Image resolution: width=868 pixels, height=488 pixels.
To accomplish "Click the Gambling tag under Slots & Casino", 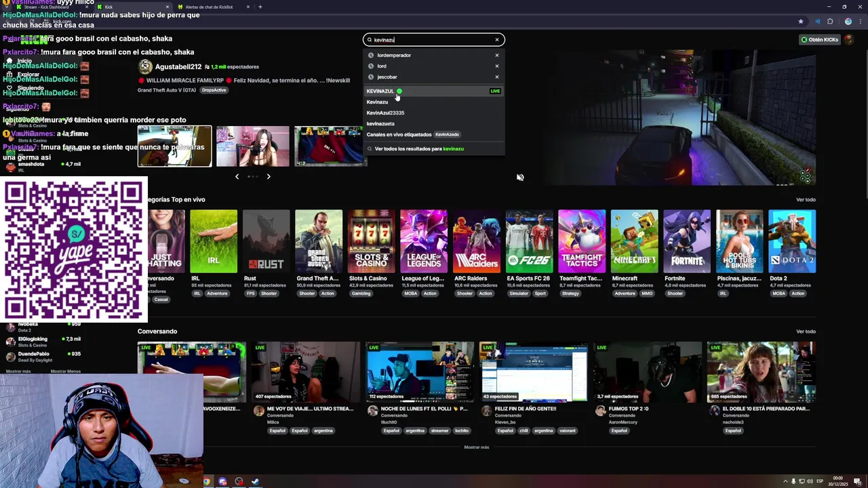I will (361, 293).
